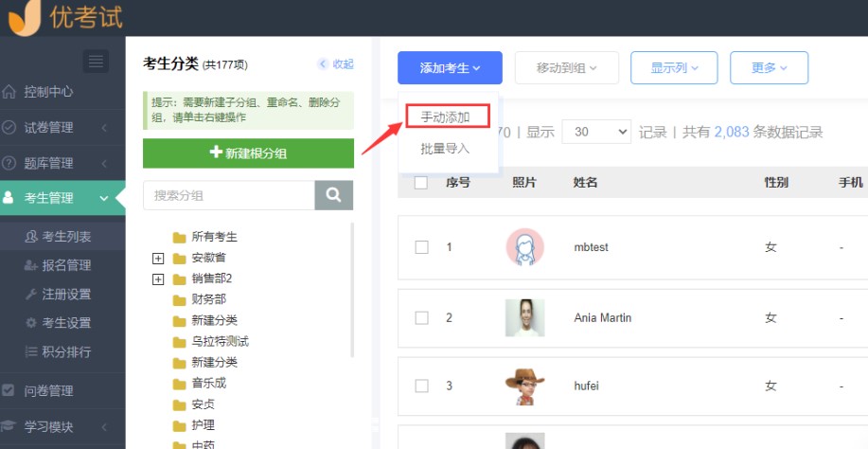Image resolution: width=868 pixels, height=449 pixels.
Task: Click the 优考试 orange logo icon
Action: (x=25, y=17)
